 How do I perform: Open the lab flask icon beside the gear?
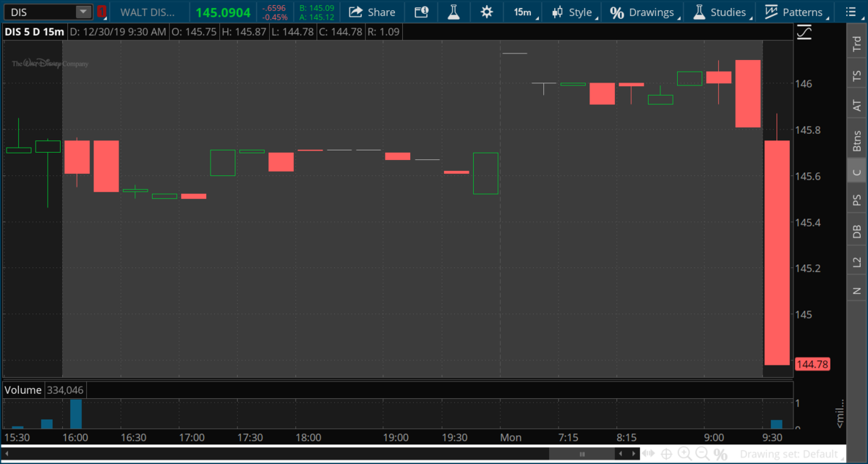[x=454, y=12]
